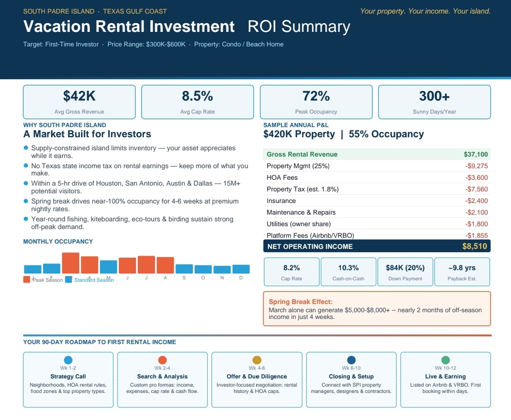The width and height of the screenshot is (511, 420).
Task: Click the -$7,560 amount
Action: pyautogui.click(x=477, y=189)
